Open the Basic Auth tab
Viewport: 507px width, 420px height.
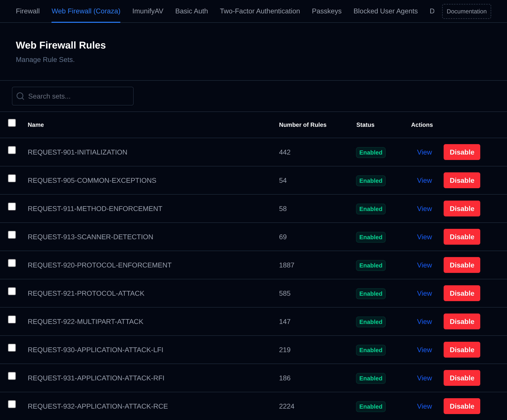[192, 11]
